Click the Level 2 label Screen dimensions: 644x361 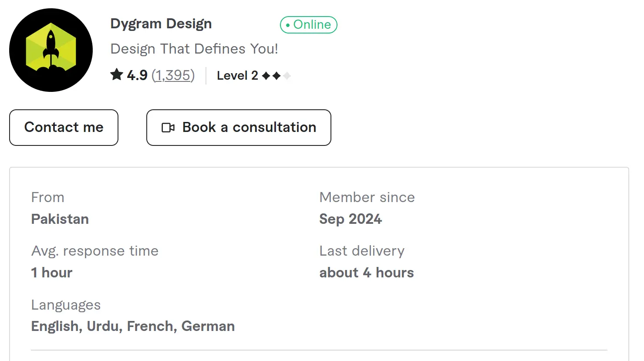237,76
